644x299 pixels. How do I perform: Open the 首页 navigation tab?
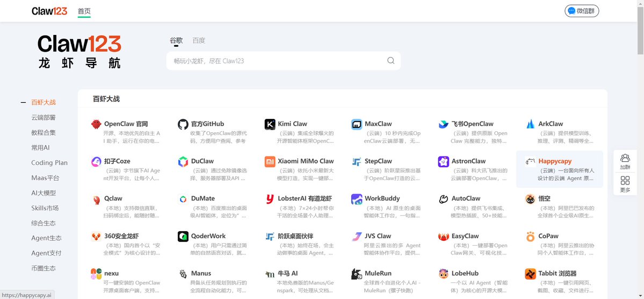pyautogui.click(x=84, y=11)
